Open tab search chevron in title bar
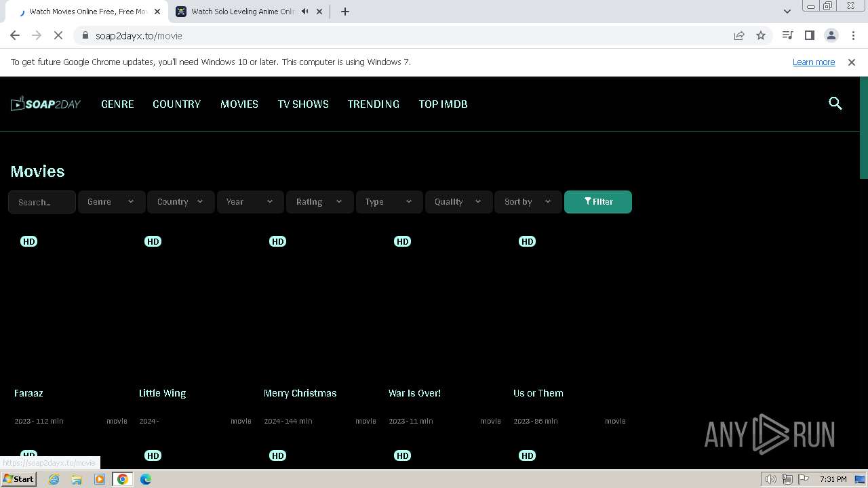 point(787,12)
